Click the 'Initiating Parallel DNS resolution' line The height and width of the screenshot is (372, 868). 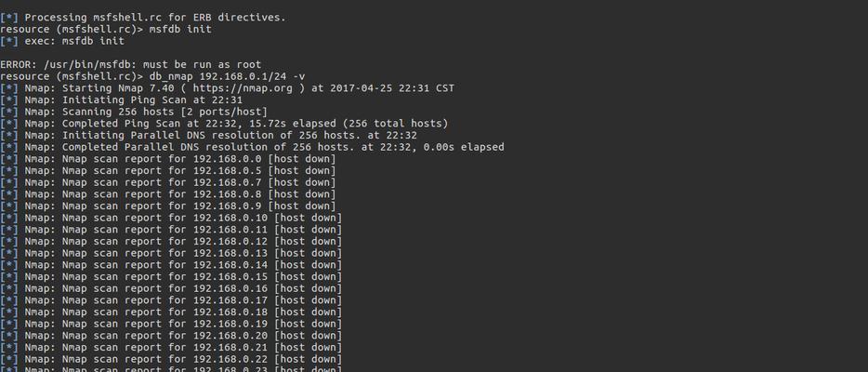209,136
